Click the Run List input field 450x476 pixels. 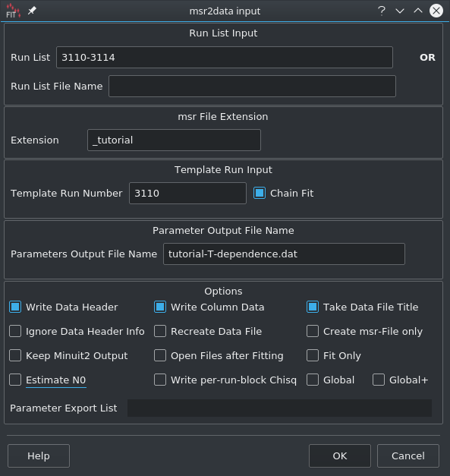[x=225, y=58]
